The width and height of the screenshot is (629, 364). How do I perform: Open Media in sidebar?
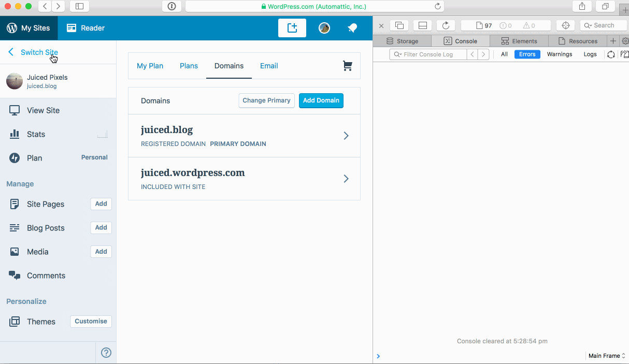[38, 252]
